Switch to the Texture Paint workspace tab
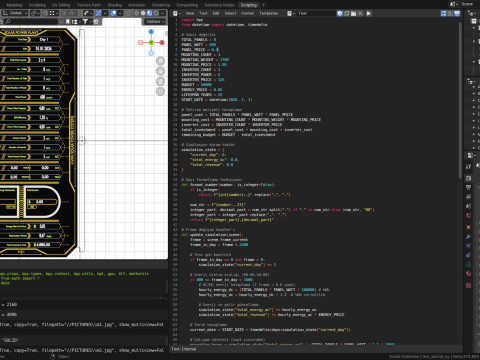This screenshot has height=360, width=480. (x=89, y=5)
